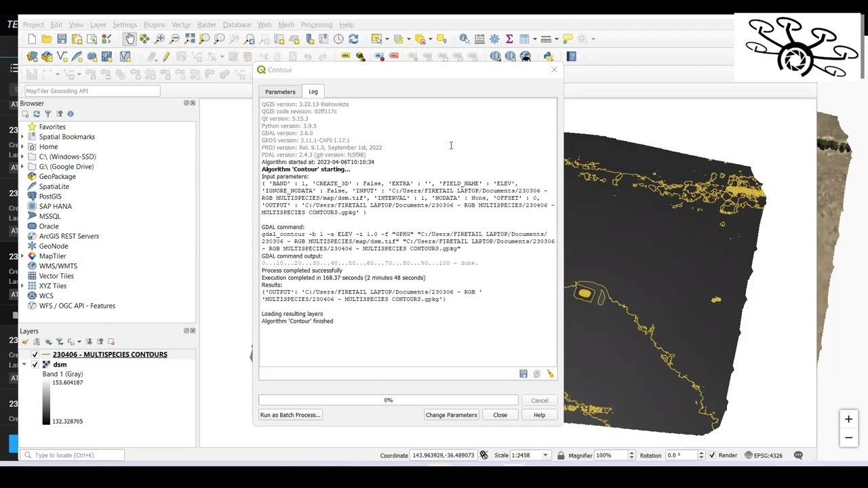Open Processing Toolbox gear icon
Viewport: 868px width, 488px height.
coord(494,39)
